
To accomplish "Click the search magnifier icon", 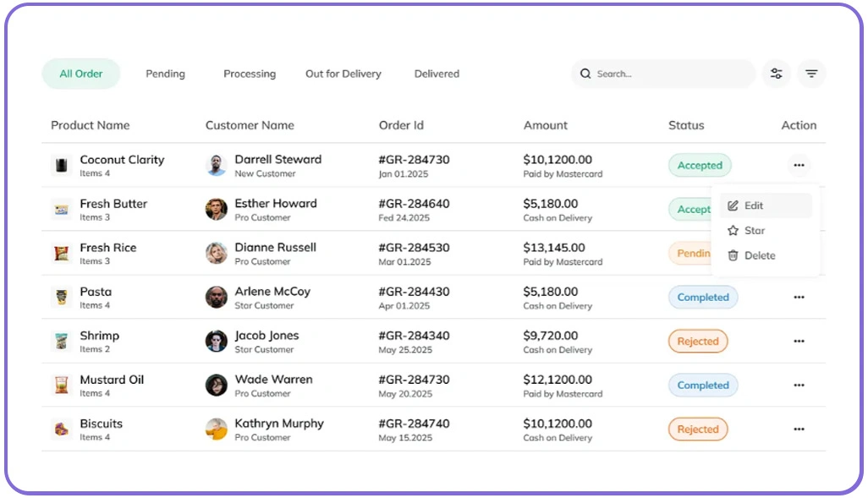I will click(x=585, y=74).
